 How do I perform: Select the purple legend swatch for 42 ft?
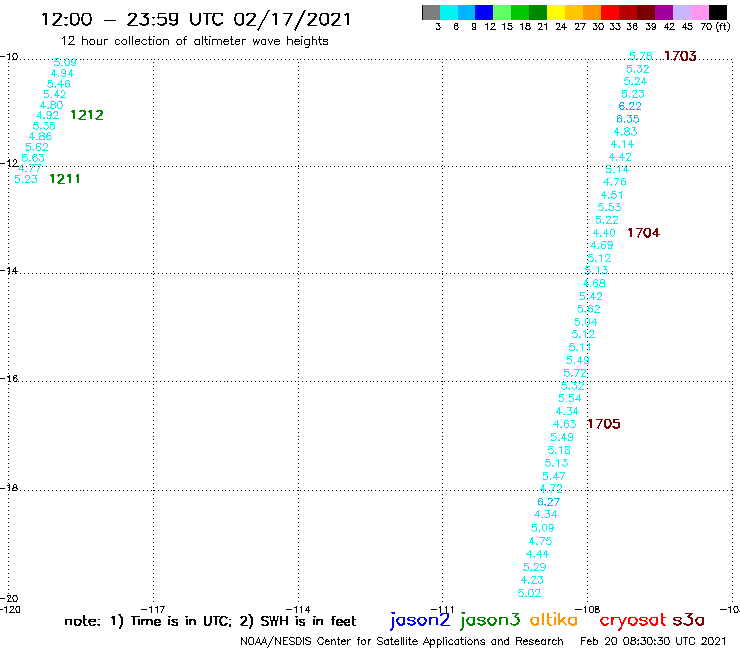coord(663,12)
